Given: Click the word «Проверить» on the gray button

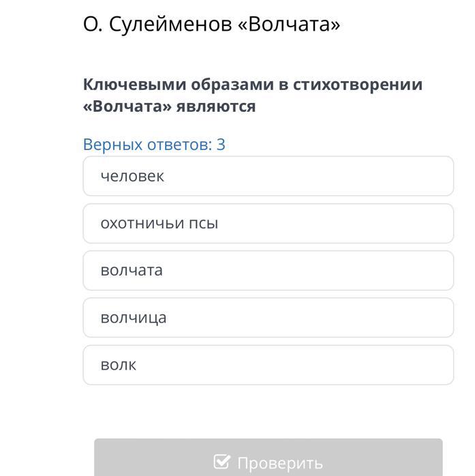Looking at the screenshot, I should pos(280,463).
